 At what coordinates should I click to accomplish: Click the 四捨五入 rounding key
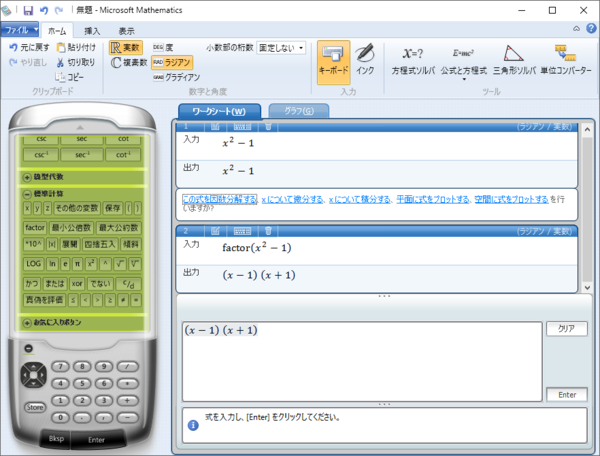coord(99,244)
